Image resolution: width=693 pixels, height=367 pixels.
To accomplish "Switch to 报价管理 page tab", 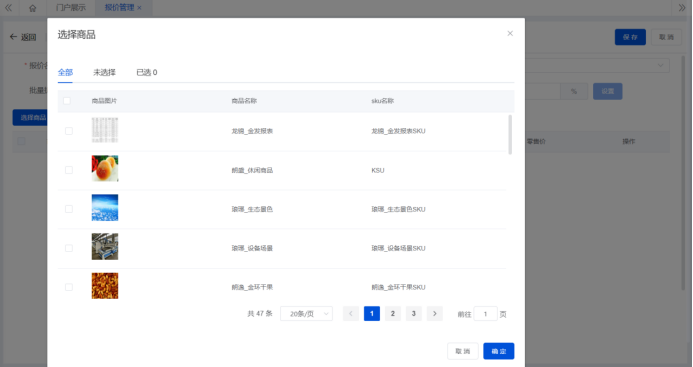I will [119, 8].
